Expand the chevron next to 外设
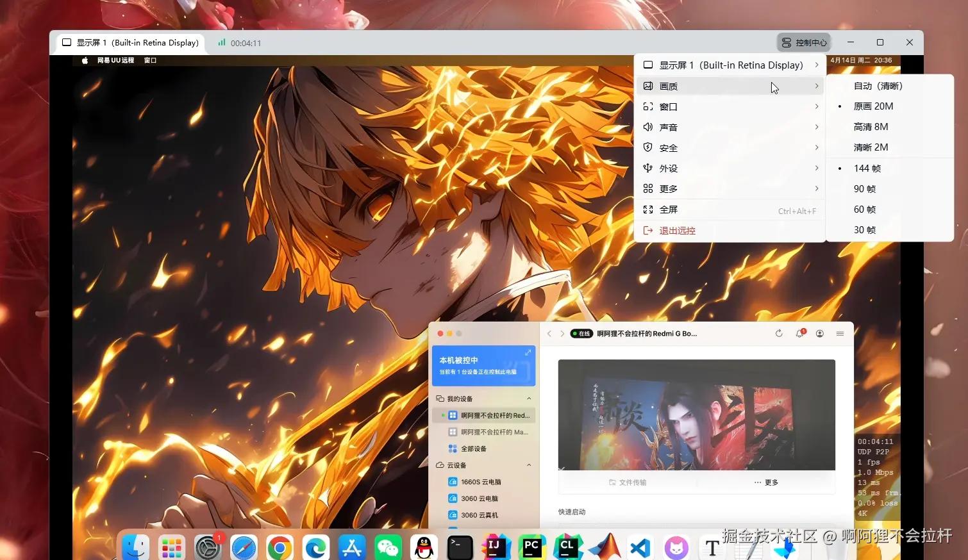968x560 pixels. point(816,168)
